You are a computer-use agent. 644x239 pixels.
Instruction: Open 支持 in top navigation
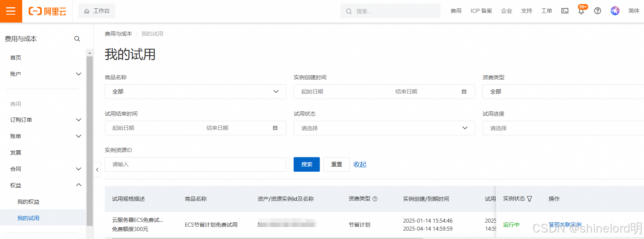pos(526,11)
